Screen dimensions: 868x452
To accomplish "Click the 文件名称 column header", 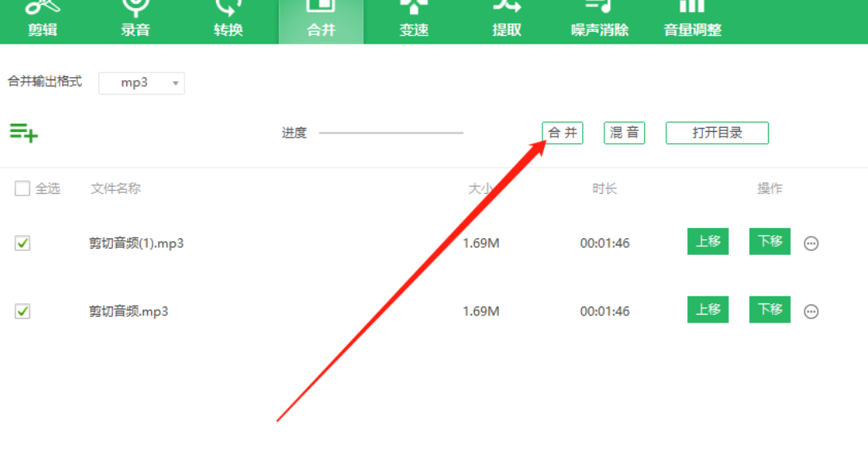I will point(116,189).
